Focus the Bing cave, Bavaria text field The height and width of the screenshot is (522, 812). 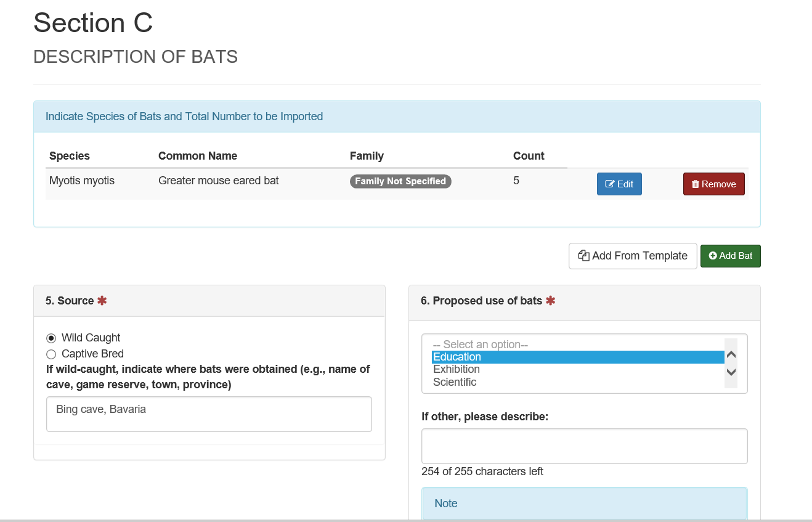[209, 414]
